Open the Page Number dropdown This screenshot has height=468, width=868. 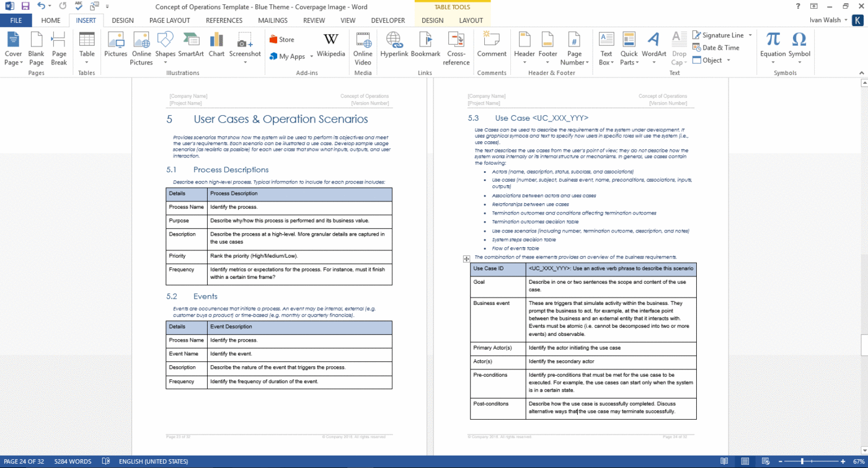click(574, 50)
